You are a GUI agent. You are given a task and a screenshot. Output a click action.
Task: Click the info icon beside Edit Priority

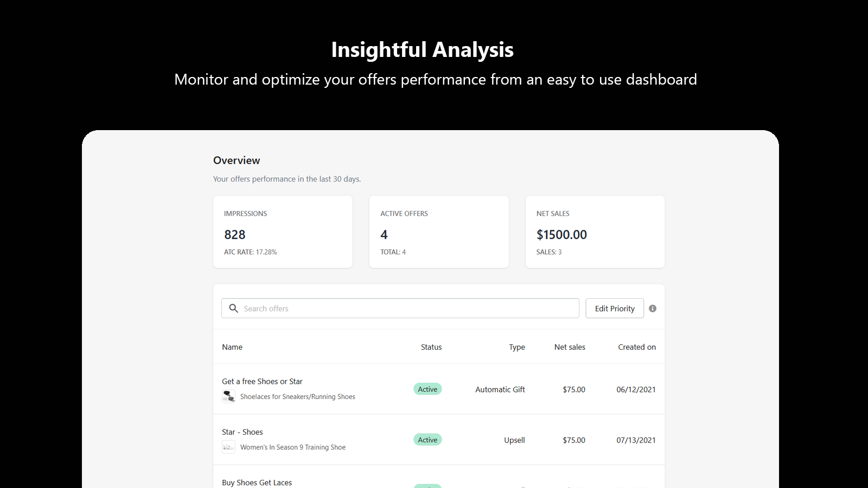point(653,308)
